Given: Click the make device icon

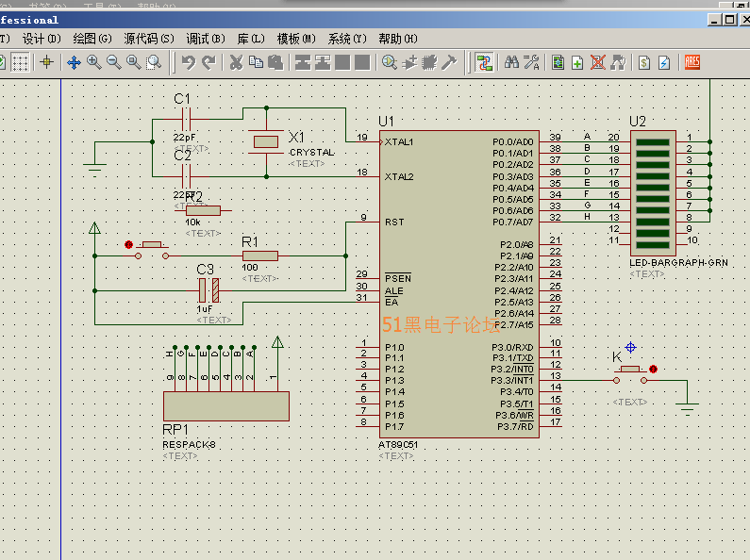Looking at the screenshot, I should pos(409,62).
